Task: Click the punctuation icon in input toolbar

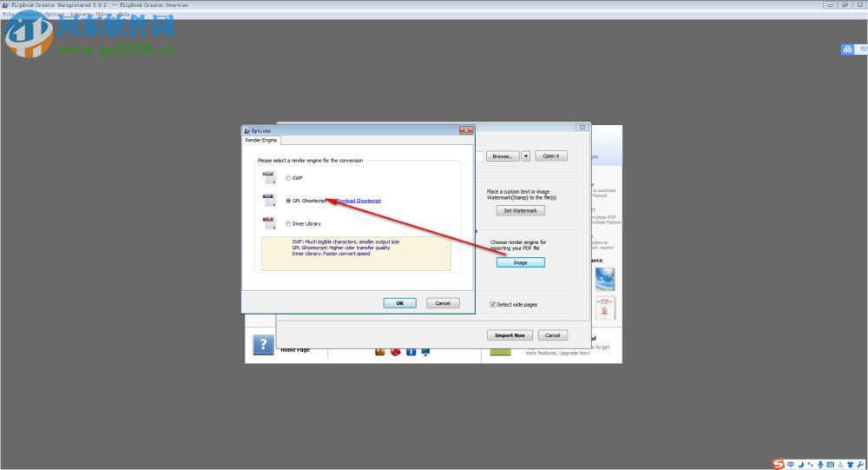Action: [811, 465]
